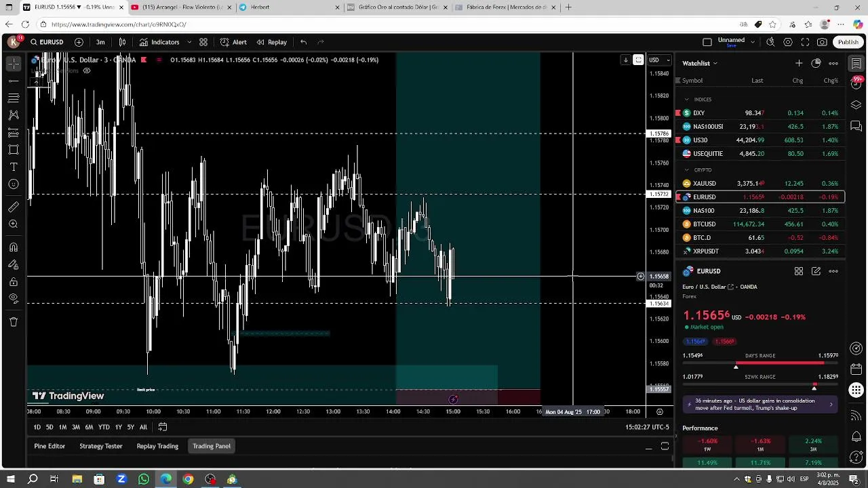Undo the last chart action
The width and height of the screenshot is (868, 488).
click(x=303, y=42)
